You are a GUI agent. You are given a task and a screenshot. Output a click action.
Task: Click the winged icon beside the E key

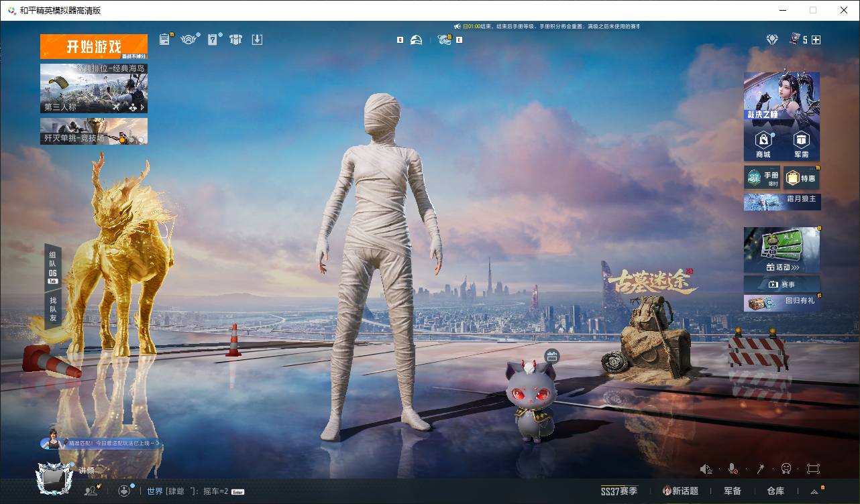tap(445, 40)
